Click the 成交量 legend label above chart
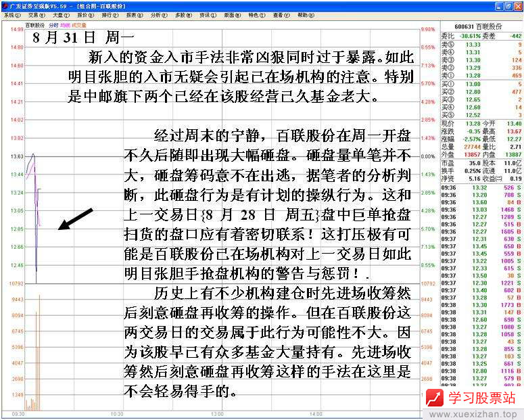The width and height of the screenshot is (524, 420). (x=79, y=26)
